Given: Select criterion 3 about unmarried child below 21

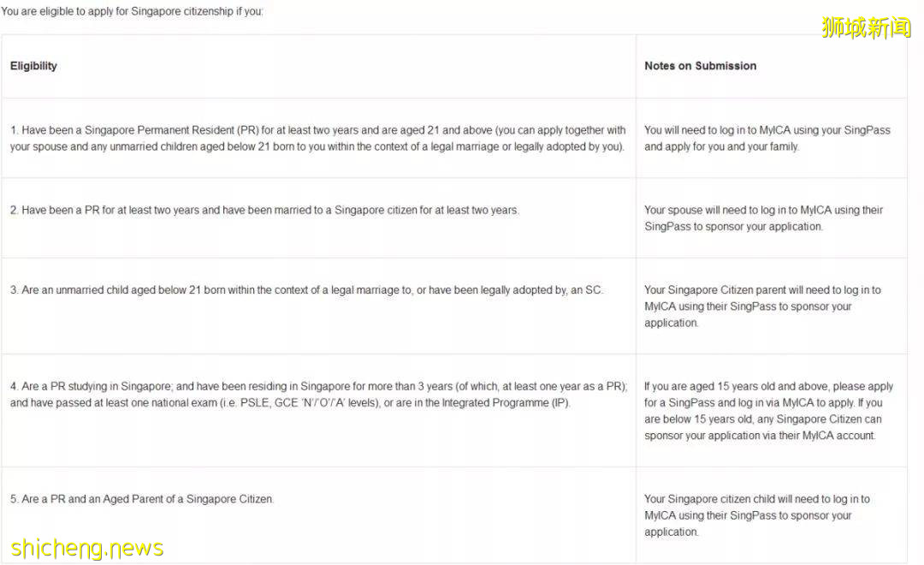Looking at the screenshot, I should click(306, 290).
